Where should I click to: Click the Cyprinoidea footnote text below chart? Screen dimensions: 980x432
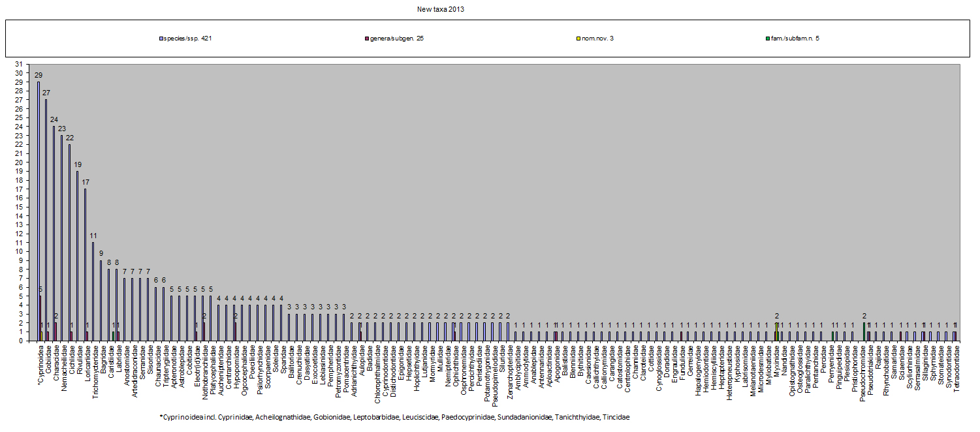point(394,416)
